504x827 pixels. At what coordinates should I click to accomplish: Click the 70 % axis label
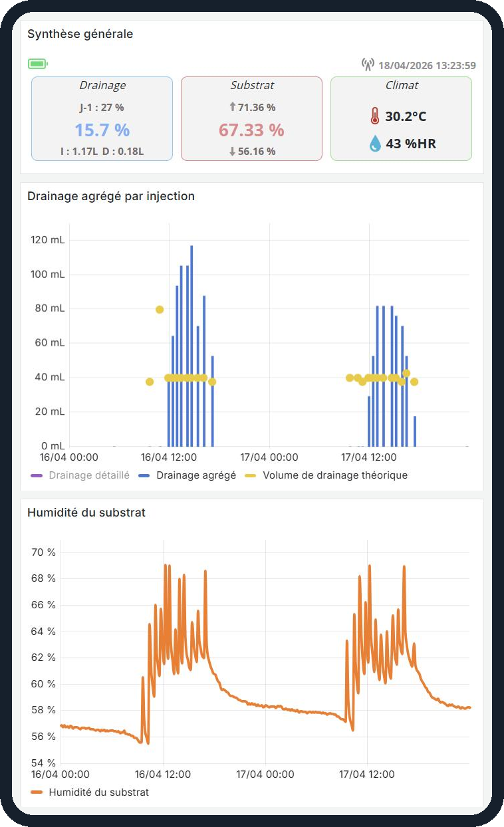[x=43, y=552]
